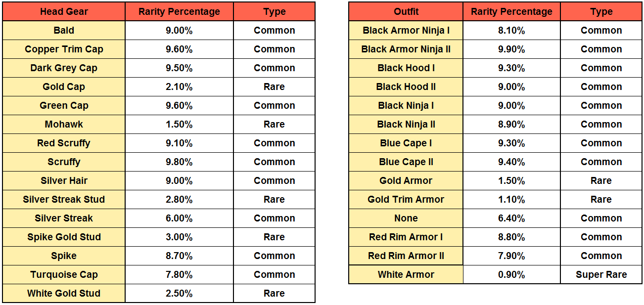Image resolution: width=644 pixels, height=305 pixels.
Task: Select the Turquoise Cap cell
Action: [64, 274]
